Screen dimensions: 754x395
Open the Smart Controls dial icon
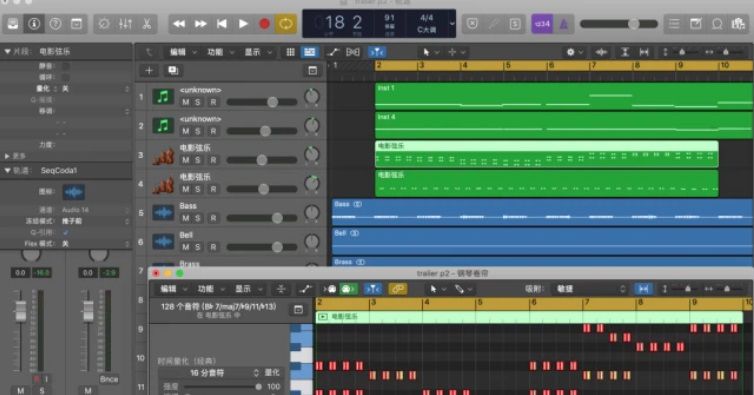coord(104,24)
